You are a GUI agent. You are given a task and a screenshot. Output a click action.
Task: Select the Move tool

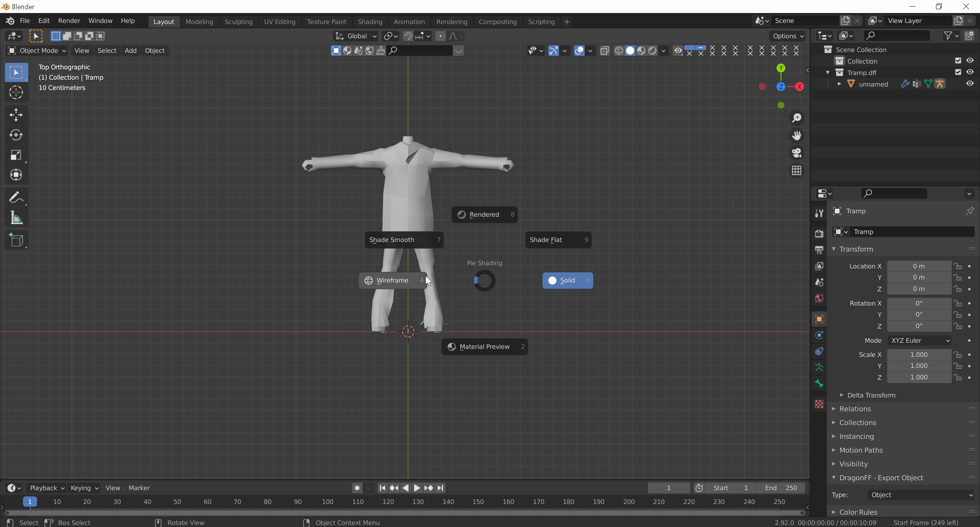click(x=16, y=115)
